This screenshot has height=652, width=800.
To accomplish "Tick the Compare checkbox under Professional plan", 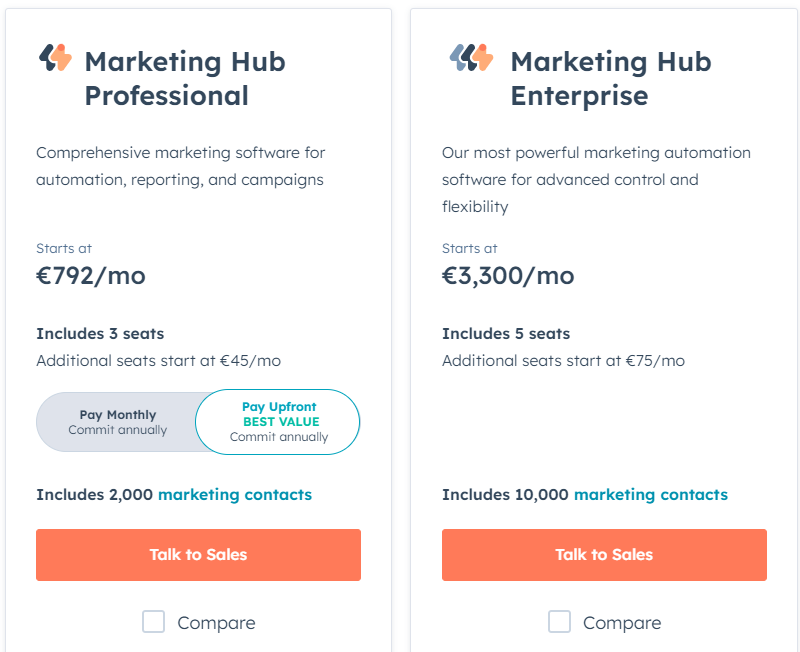I will coord(153,622).
